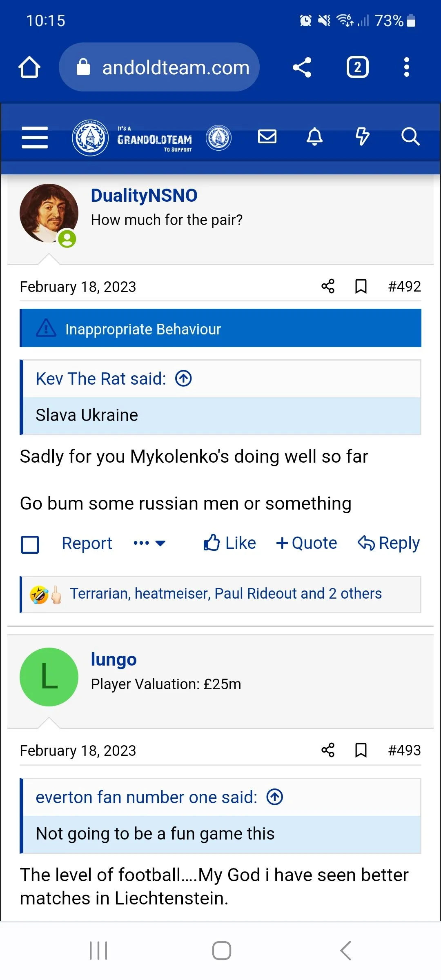The height and width of the screenshot is (980, 441).
Task: Open the lungo green avatar
Action: tap(49, 677)
